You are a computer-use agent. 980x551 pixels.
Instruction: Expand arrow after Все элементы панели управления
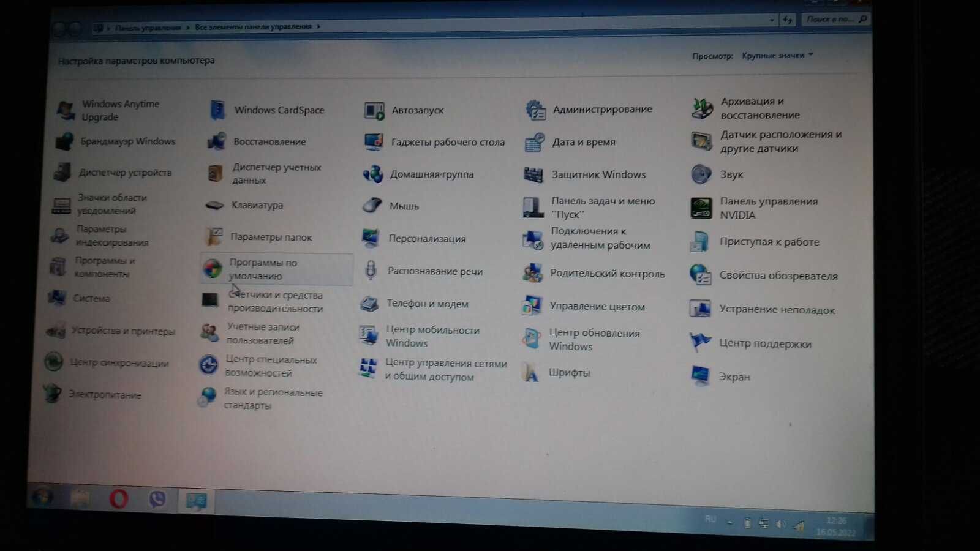318,26
